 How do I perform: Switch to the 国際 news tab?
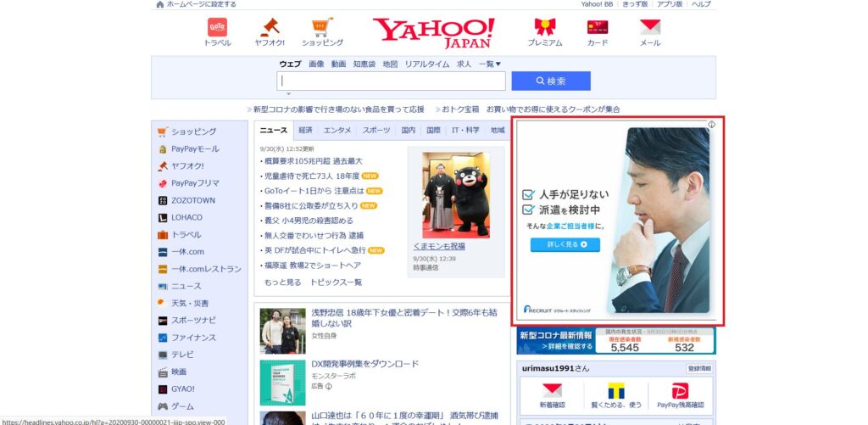pyautogui.click(x=433, y=131)
